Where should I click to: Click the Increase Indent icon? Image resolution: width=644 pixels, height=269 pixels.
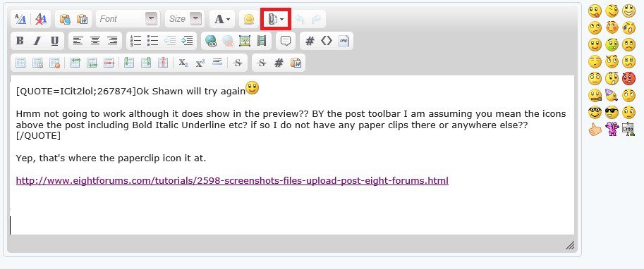[188, 41]
